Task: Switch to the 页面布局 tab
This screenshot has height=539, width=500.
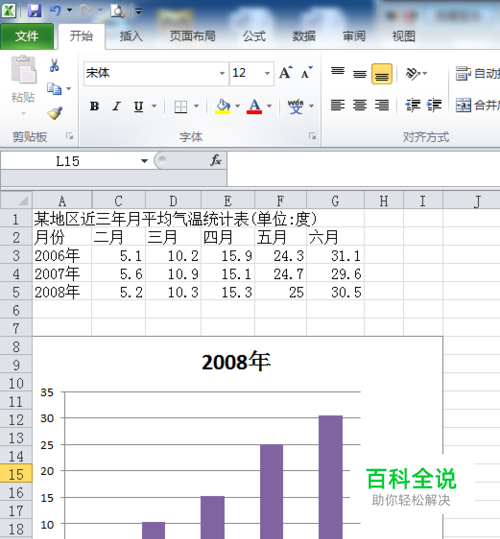Action: [x=192, y=36]
